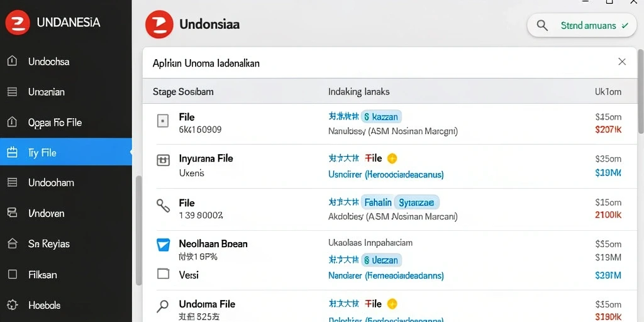Click the sidebar vertical scrollbar
Image resolution: width=644 pixels, height=322 pixels.
[138, 230]
